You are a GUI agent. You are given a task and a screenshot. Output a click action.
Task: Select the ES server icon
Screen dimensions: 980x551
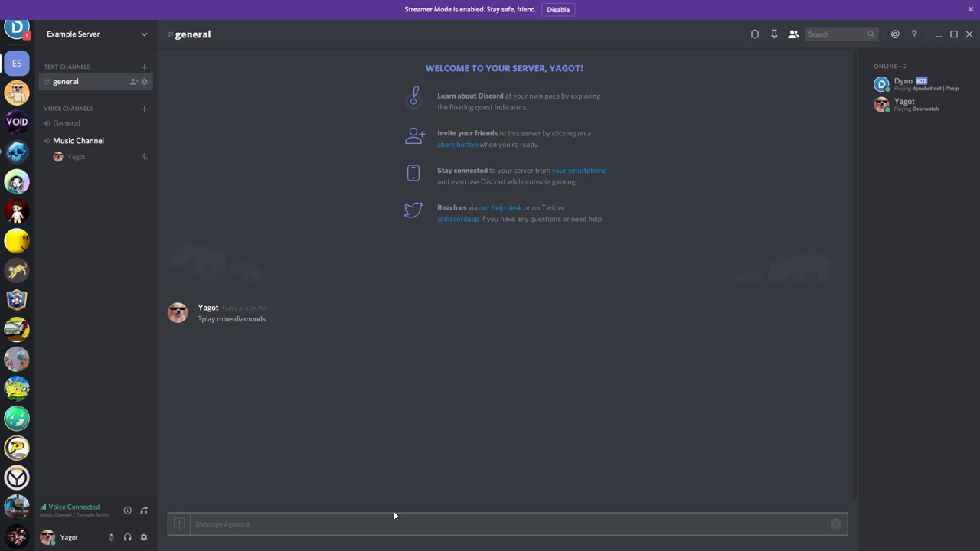pos(17,64)
